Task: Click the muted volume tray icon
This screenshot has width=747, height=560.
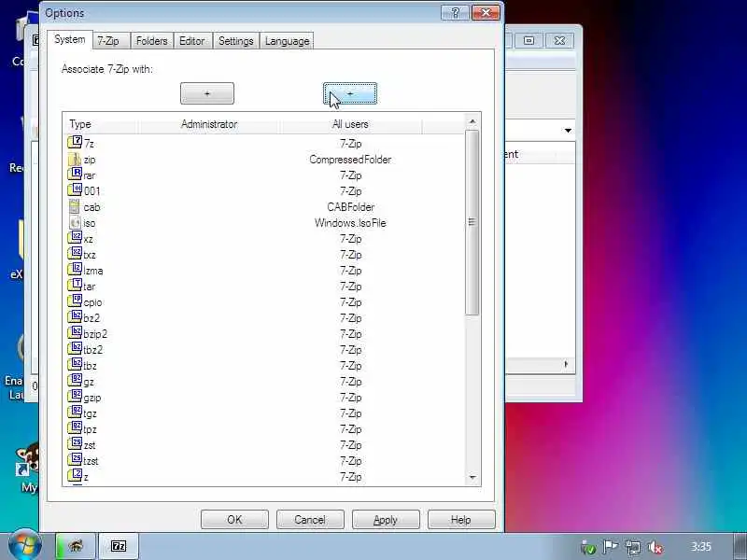Action: [656, 547]
